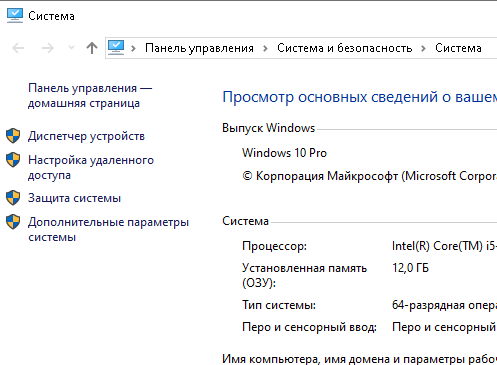Open Защита системы link
The height and width of the screenshot is (365, 497).
point(74,198)
